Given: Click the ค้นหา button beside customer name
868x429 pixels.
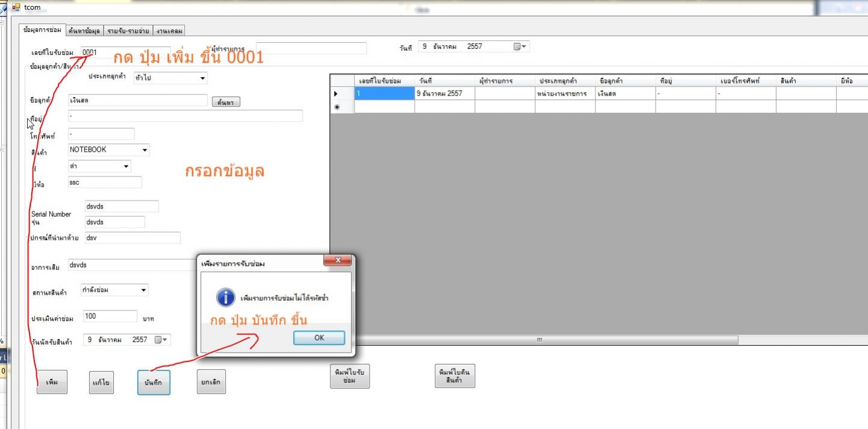Looking at the screenshot, I should pyautogui.click(x=226, y=102).
